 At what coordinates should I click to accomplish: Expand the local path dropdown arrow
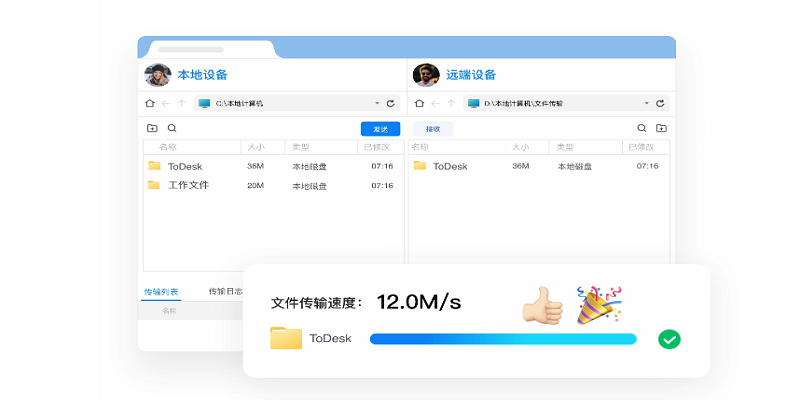pos(377,103)
